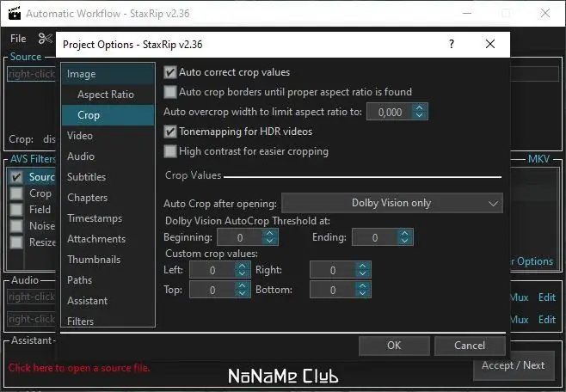Image resolution: width=566 pixels, height=392 pixels.
Task: Click the Ending threshold number field
Action: pos(375,237)
